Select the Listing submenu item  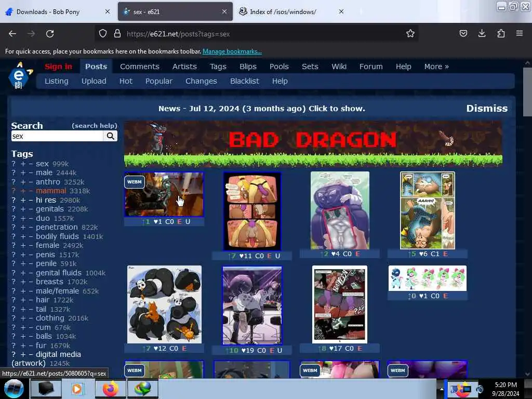tap(56, 81)
